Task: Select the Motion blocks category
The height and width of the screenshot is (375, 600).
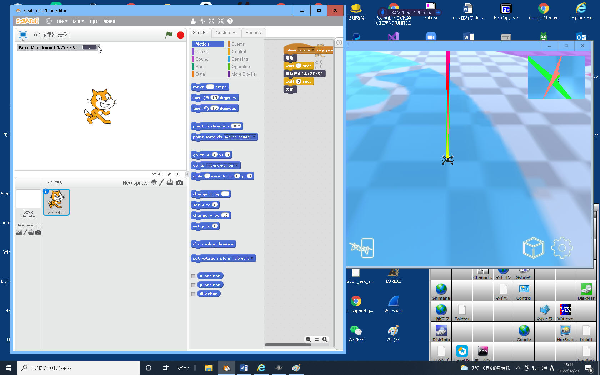Action: tap(208, 44)
